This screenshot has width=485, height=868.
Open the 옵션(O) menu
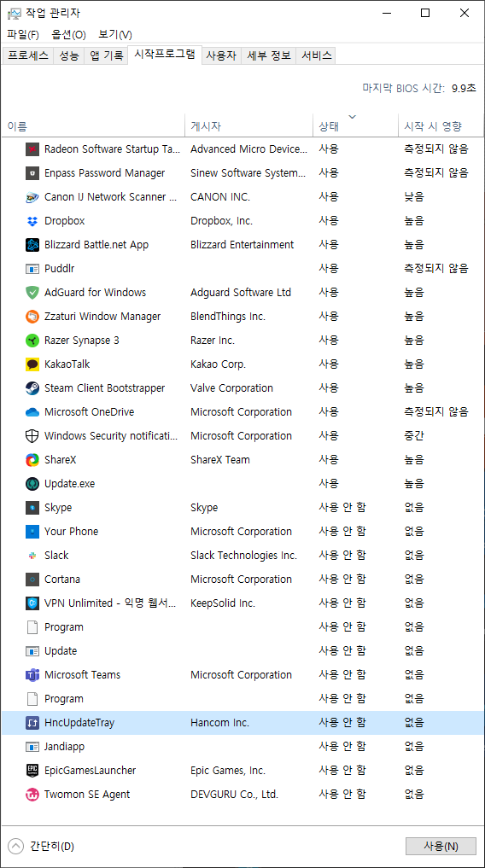coord(68,34)
